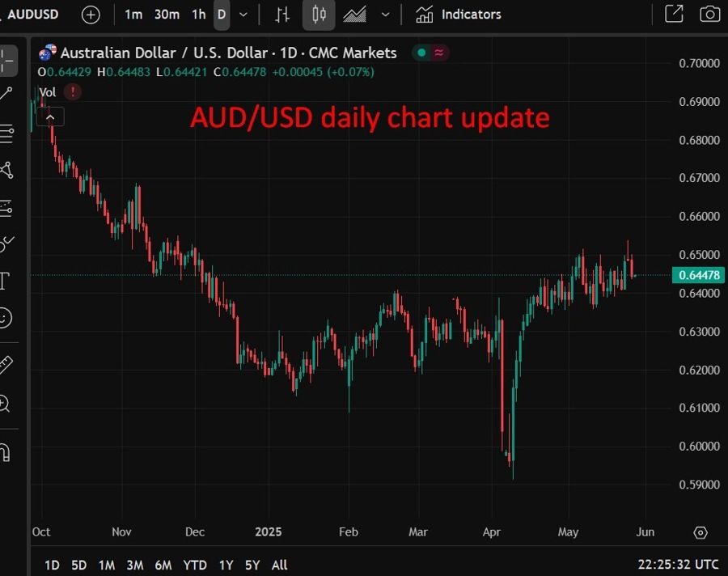
Task: Select the ruler measure tool
Action: 6,365
